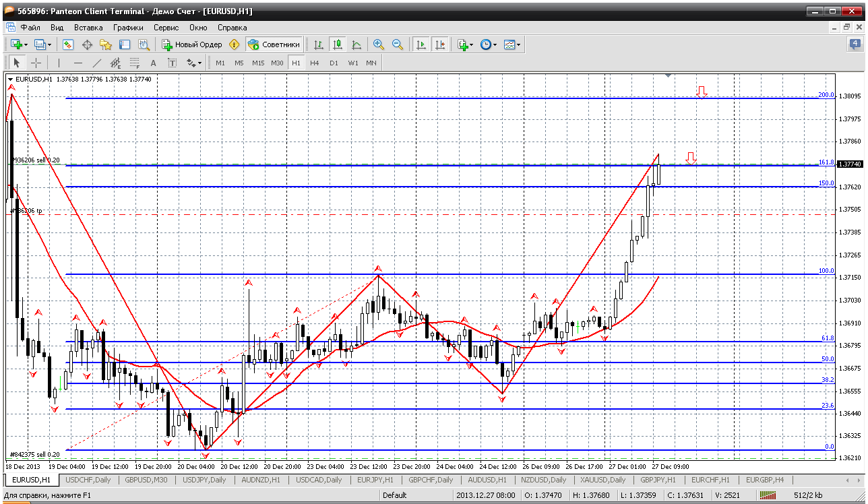Select the Equidistant Channel tool
The width and height of the screenshot is (868, 504).
click(115, 63)
